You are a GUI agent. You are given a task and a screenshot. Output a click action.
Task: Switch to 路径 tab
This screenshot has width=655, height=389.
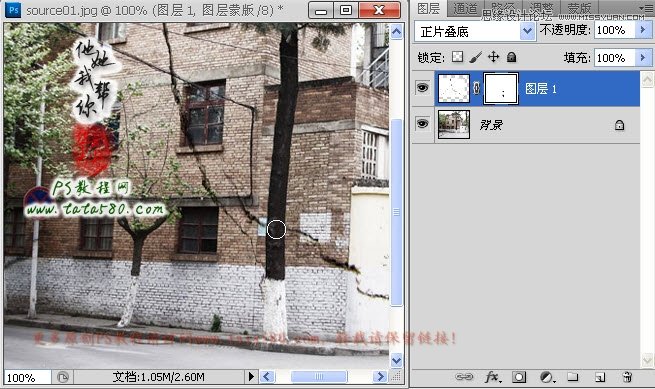503,8
